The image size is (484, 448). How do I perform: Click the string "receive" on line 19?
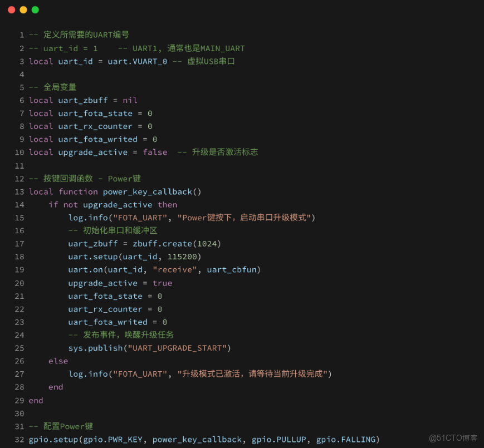point(175,270)
